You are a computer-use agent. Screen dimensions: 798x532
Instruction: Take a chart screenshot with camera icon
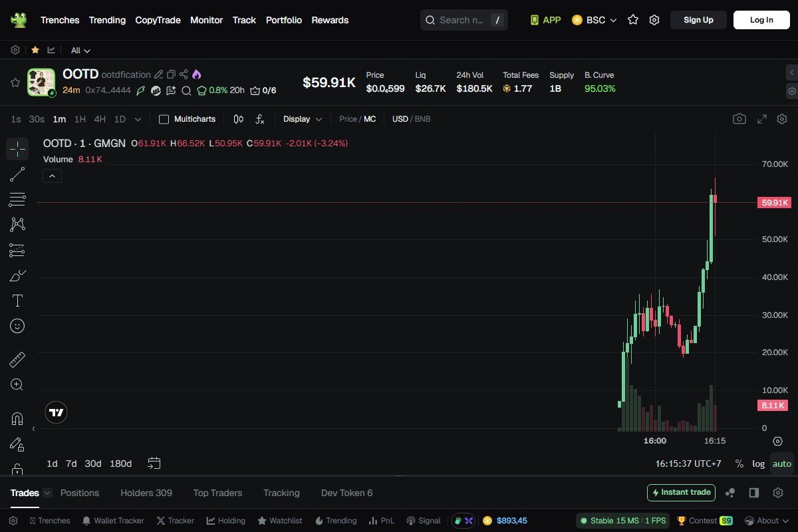[739, 118]
